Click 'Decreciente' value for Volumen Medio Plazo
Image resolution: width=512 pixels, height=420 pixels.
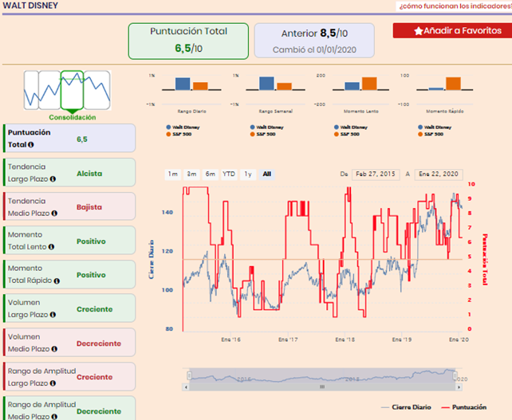click(99, 343)
